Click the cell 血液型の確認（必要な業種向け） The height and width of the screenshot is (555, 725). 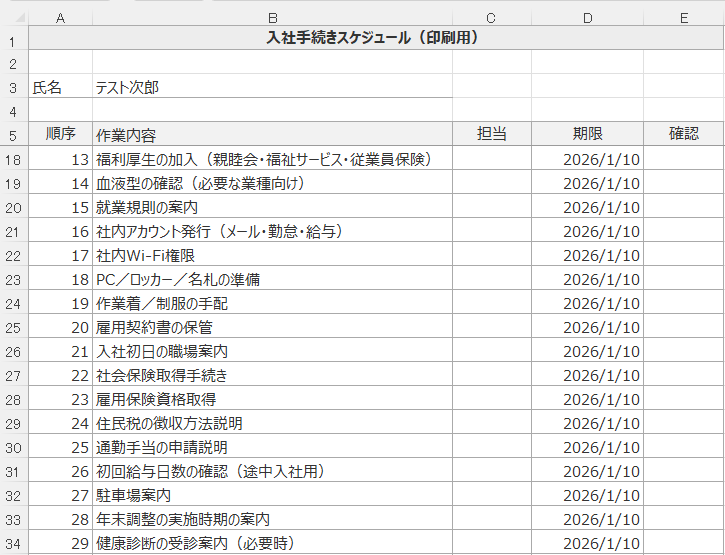click(x=272, y=182)
